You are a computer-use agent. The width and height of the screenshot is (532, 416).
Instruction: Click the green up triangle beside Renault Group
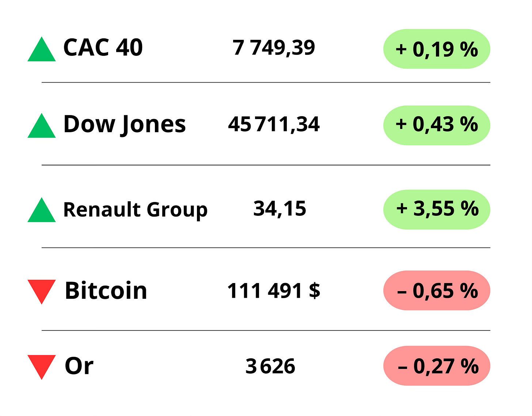point(42,212)
